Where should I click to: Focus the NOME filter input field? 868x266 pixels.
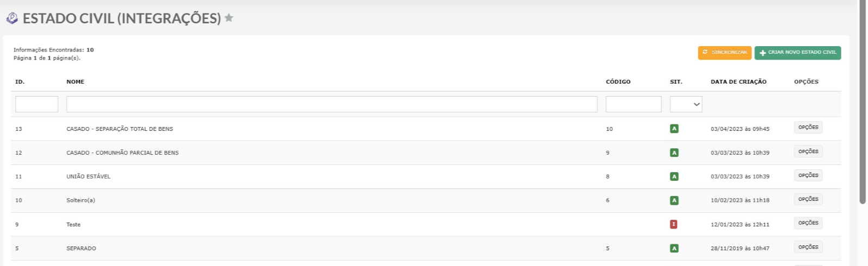[x=332, y=104]
